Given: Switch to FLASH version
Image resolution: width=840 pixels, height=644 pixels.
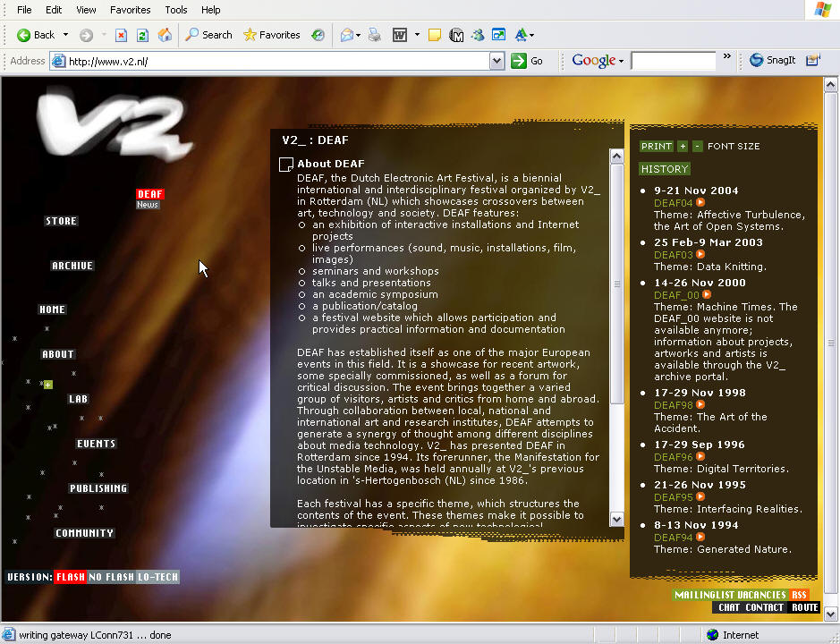Looking at the screenshot, I should pos(71,577).
